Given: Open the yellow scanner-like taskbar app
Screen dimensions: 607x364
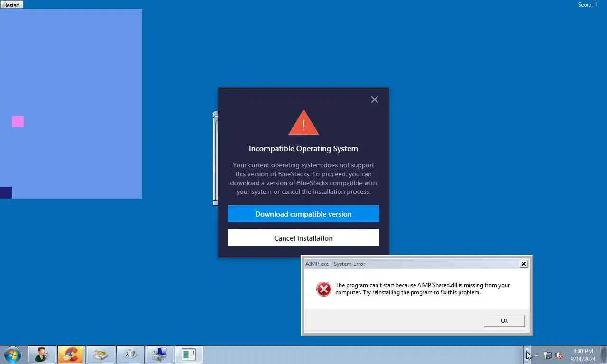Looking at the screenshot, I should coord(101,355).
